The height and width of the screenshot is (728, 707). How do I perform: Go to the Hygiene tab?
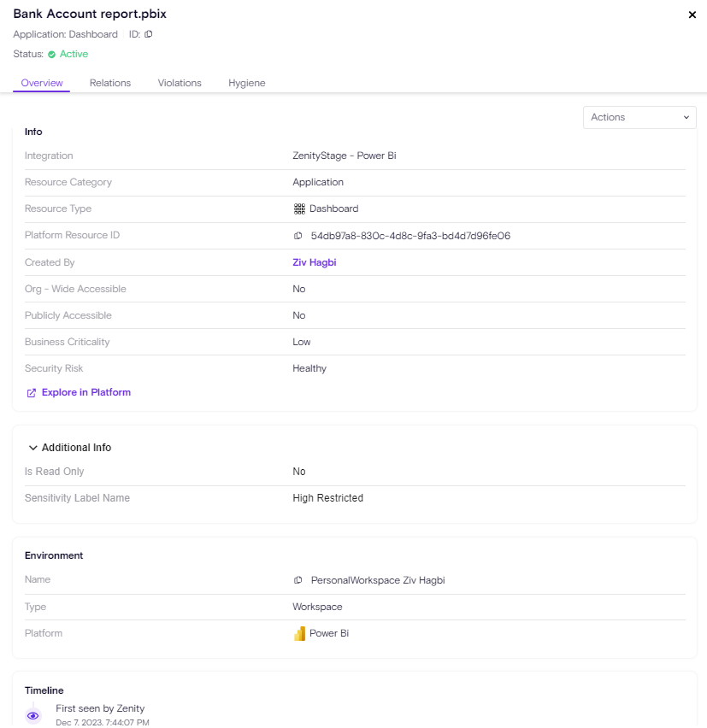point(246,83)
